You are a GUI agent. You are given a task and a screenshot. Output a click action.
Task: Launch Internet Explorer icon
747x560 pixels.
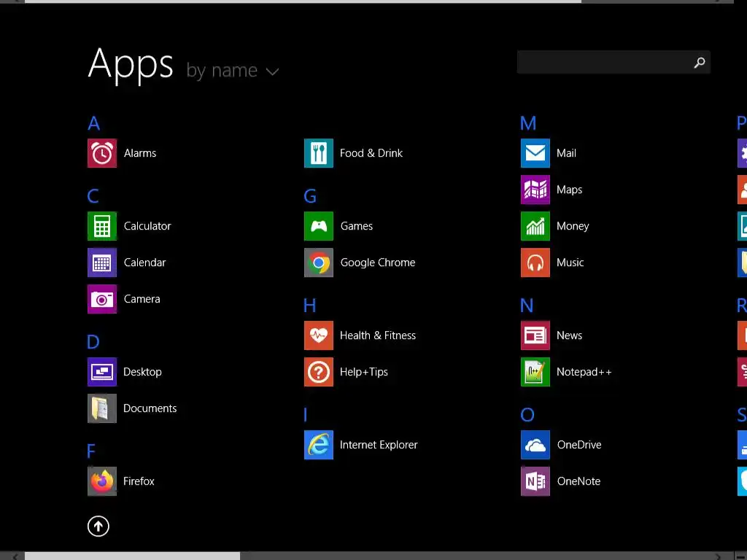[319, 445]
